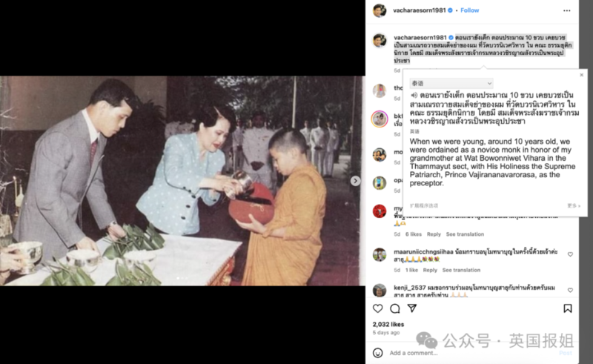Like kenji_2537's comment heart
Screen dimensions: 593x364
click(570, 290)
